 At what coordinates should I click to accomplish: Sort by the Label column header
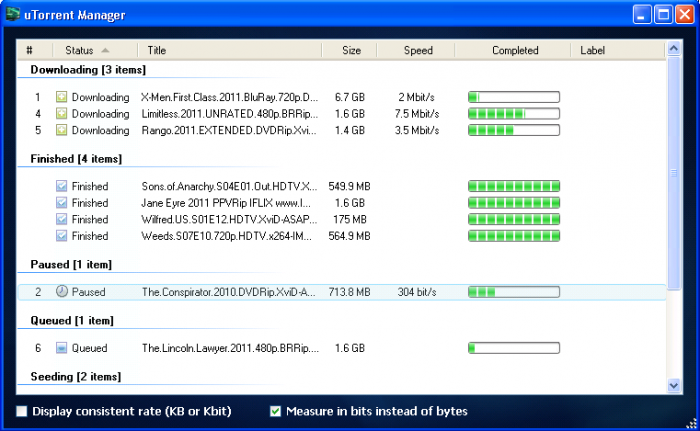click(618, 50)
